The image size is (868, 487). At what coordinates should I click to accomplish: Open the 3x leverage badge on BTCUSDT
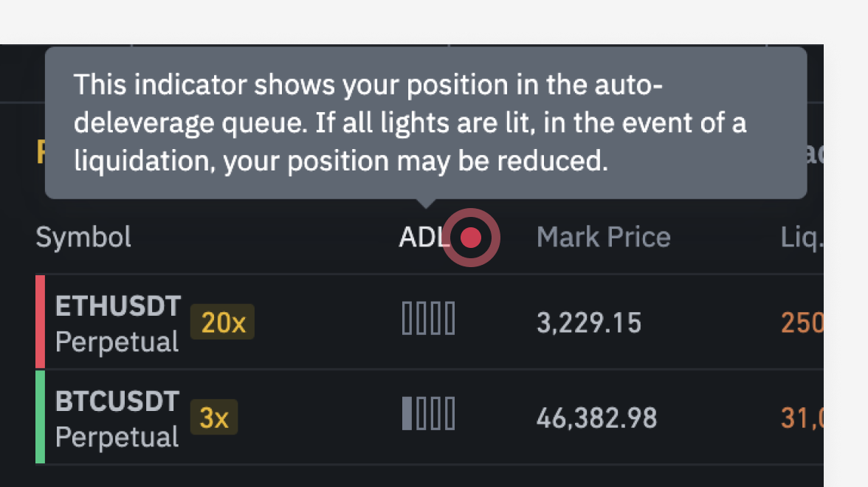(214, 418)
